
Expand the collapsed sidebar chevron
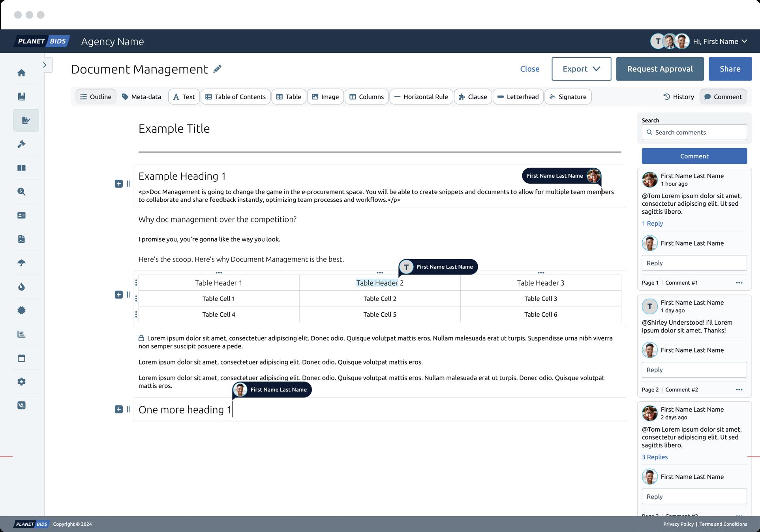[x=45, y=65]
